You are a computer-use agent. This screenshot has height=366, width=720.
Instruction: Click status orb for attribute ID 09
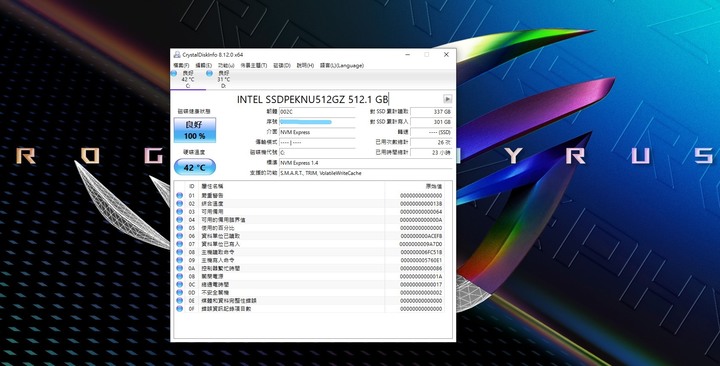coord(180,260)
